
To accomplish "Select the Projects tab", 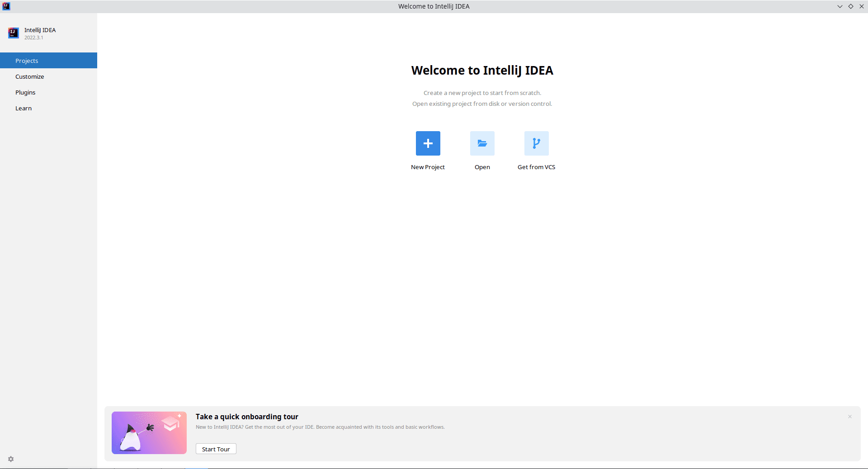I will tap(48, 61).
